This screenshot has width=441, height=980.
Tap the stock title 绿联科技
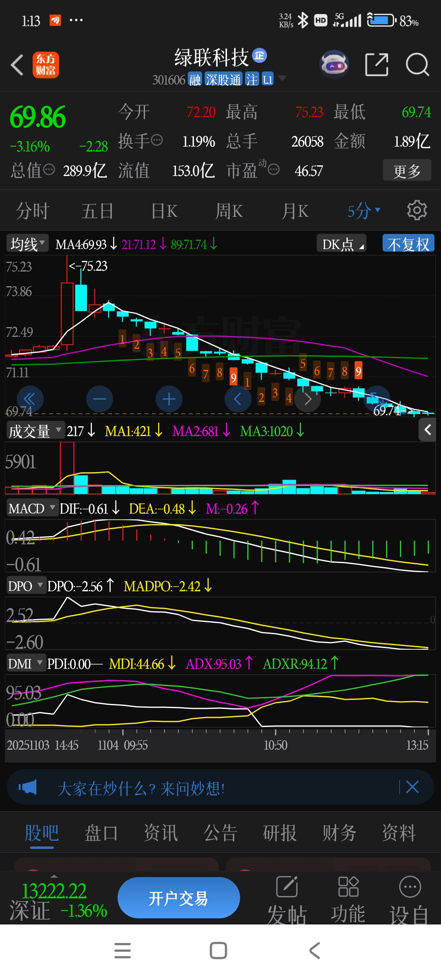point(212,57)
